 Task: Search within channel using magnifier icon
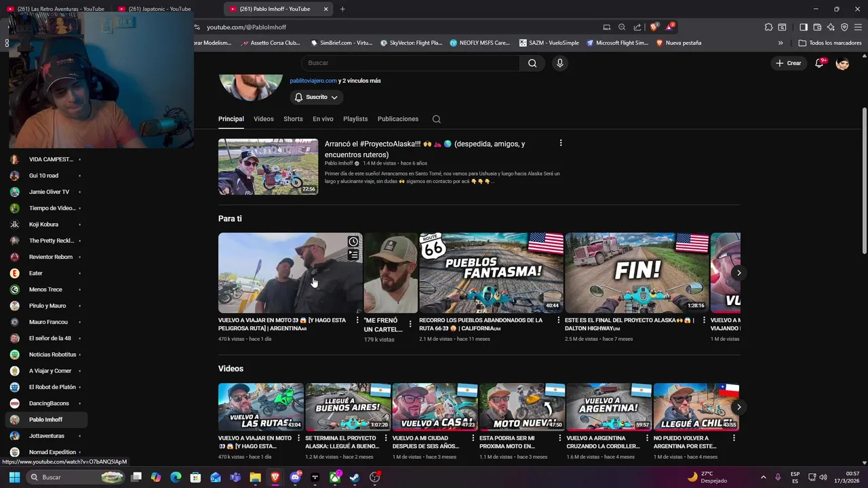[437, 119]
